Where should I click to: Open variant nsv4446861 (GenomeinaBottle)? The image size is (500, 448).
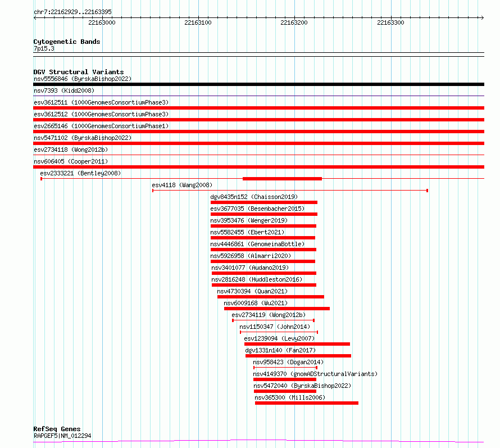[x=257, y=244]
